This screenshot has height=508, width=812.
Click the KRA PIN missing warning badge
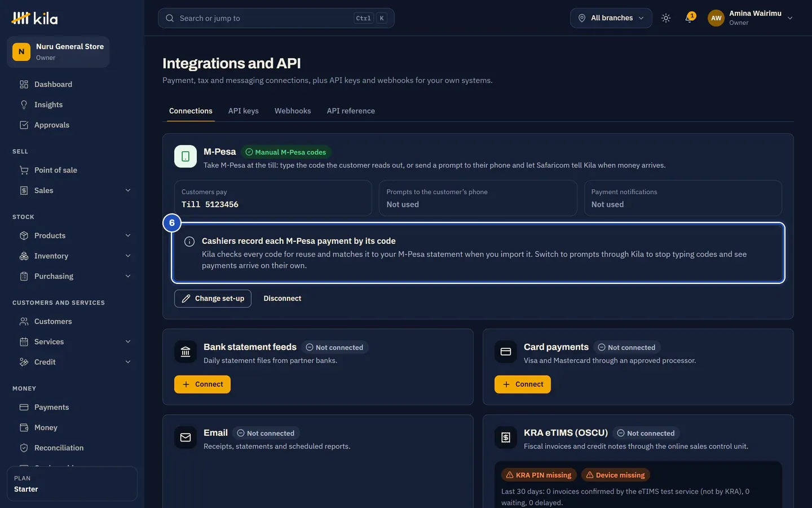click(x=539, y=475)
